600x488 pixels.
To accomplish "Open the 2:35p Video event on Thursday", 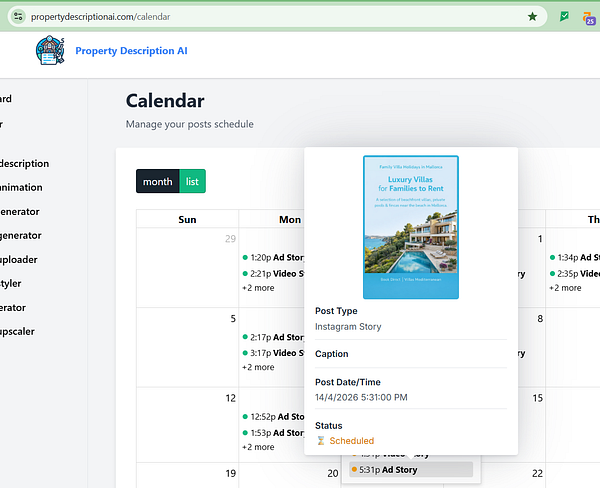I will 574,274.
